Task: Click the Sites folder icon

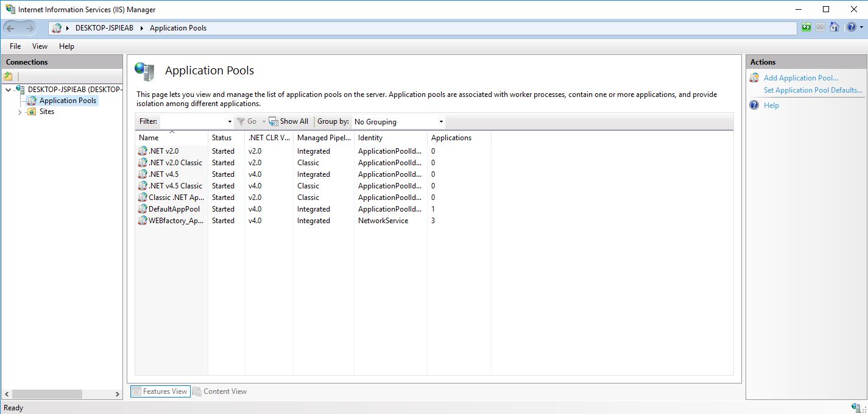Action: coord(30,112)
